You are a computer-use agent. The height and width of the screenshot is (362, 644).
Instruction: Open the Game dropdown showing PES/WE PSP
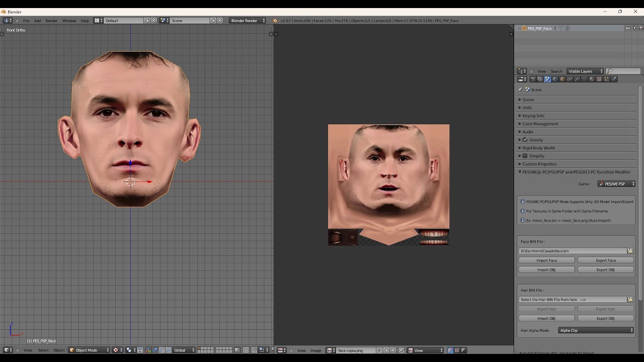point(616,184)
